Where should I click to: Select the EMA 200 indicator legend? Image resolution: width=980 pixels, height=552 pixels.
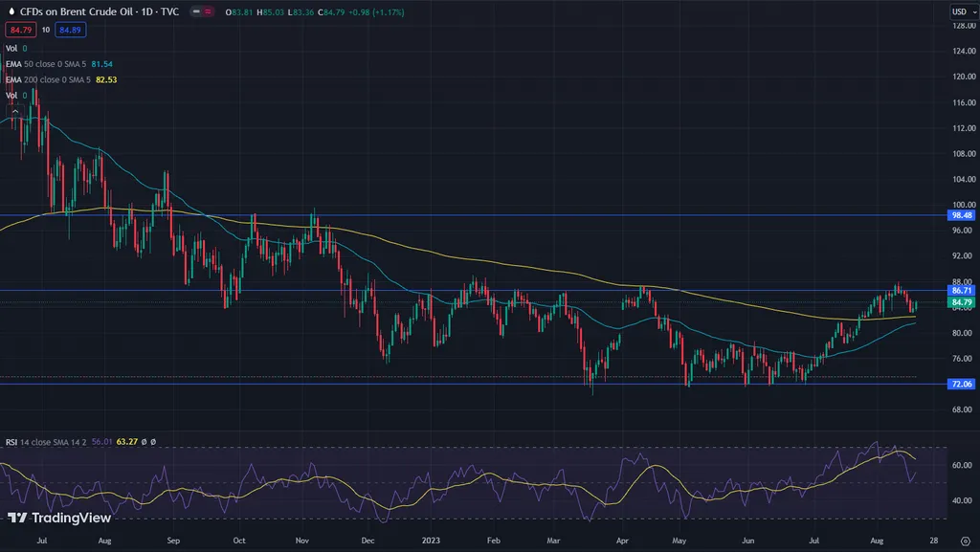(x=50, y=79)
